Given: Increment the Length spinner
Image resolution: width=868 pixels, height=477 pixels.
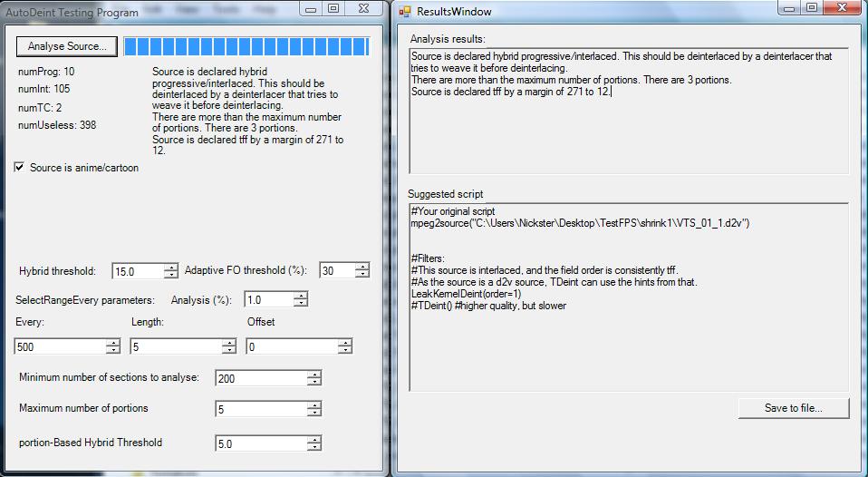Looking at the screenshot, I should 229,343.
